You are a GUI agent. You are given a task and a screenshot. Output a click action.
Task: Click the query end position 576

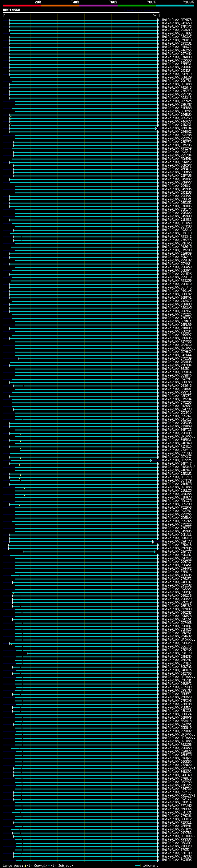tap(155, 15)
